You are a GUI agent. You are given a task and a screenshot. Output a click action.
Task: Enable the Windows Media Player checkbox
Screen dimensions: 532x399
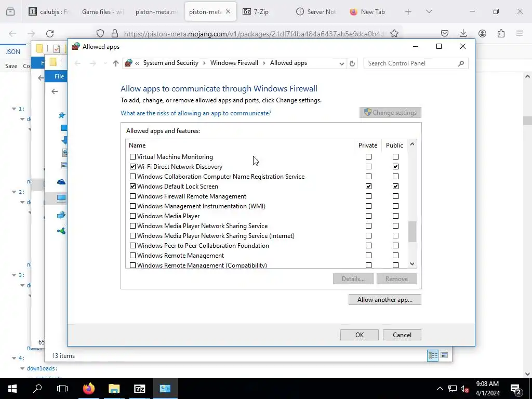132,216
